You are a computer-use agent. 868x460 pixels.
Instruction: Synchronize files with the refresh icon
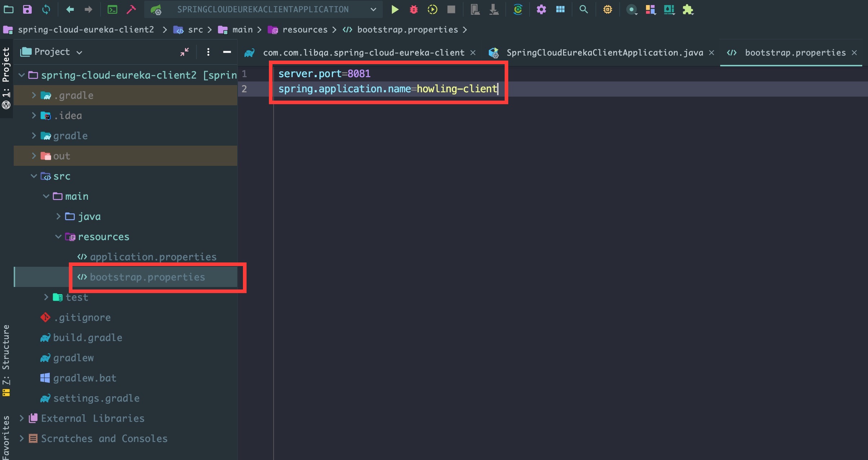coord(46,9)
